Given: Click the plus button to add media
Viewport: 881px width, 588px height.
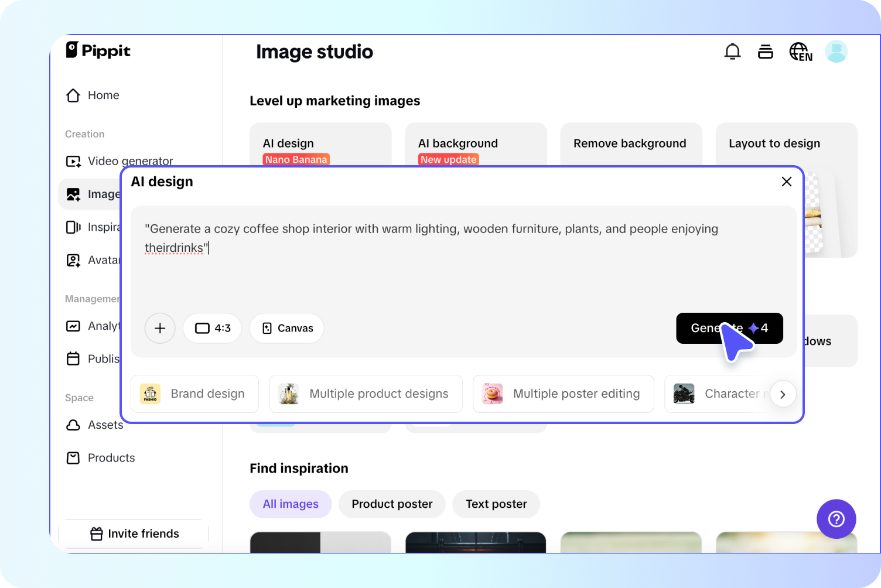Looking at the screenshot, I should pyautogui.click(x=160, y=328).
